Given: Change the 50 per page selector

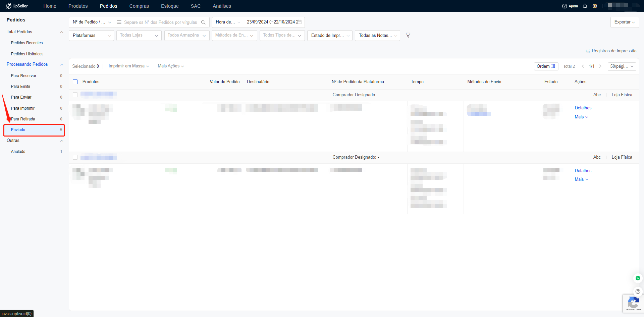Looking at the screenshot, I should pos(622,66).
